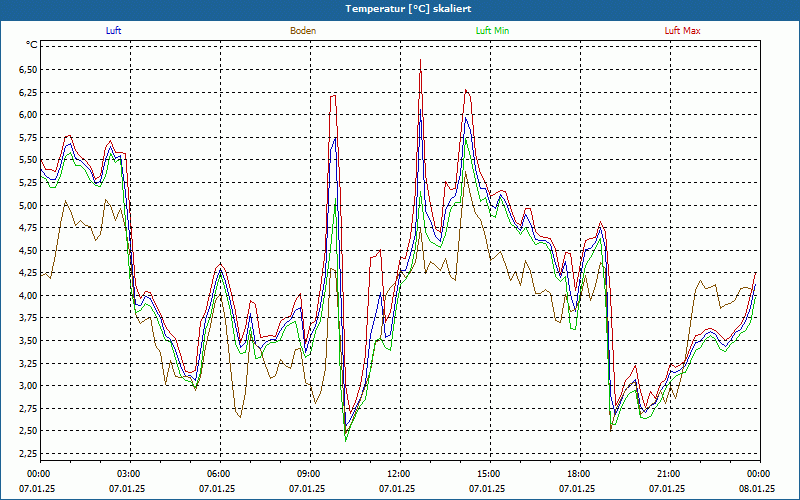Click the 2,25 y-axis value
This screenshot has width=800, height=500.
pyautogui.click(x=28, y=454)
